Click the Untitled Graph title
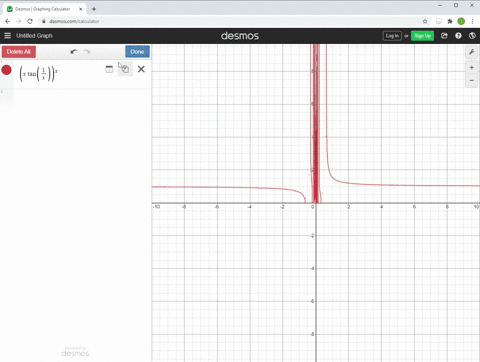480x362 pixels. point(34,36)
